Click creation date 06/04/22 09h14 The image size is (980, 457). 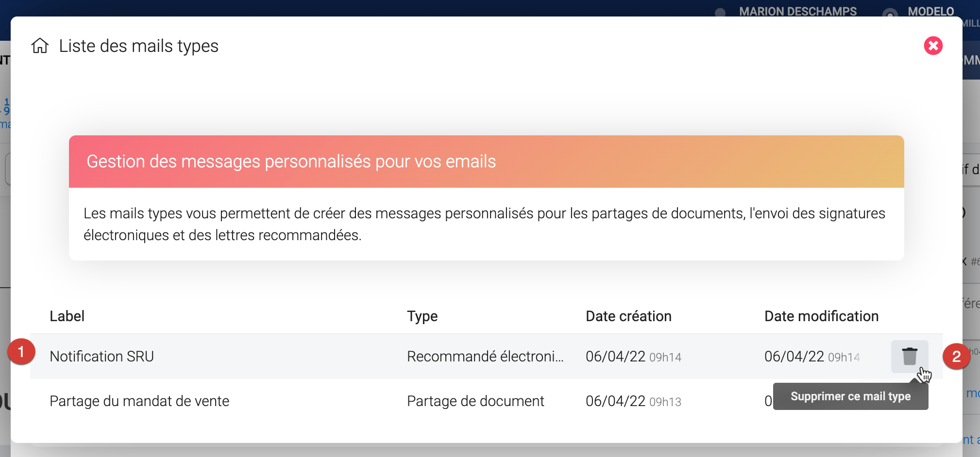tap(633, 357)
